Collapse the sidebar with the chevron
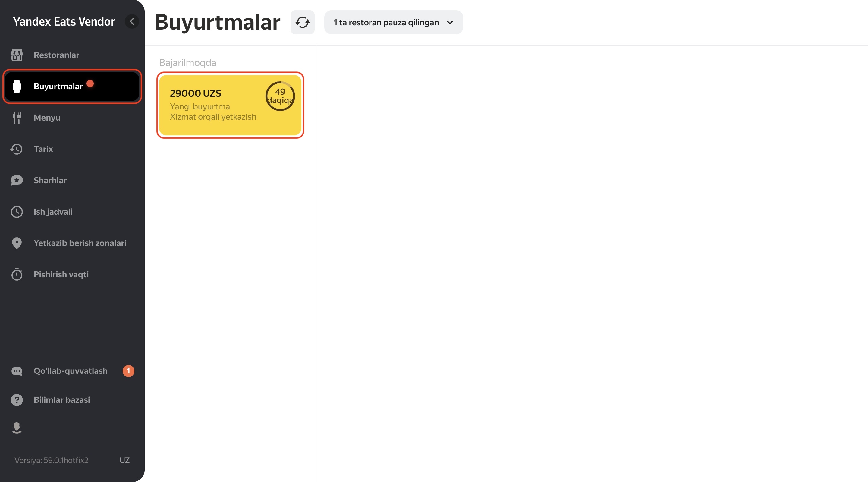 pyautogui.click(x=132, y=22)
